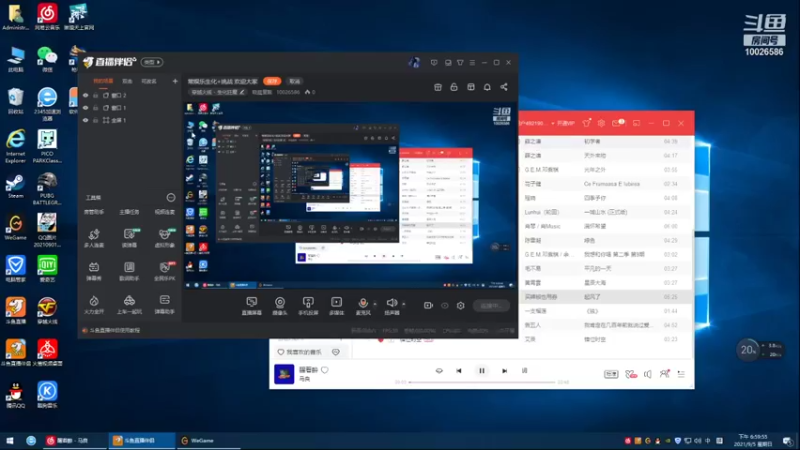Screen dimensions: 800x450
Task: Open the user avatar in the companion title bar
Action: pyautogui.click(x=414, y=62)
